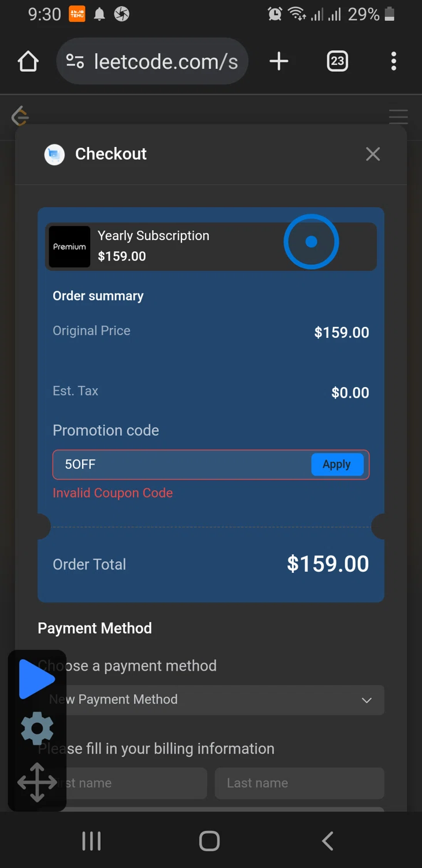This screenshot has width=422, height=868.
Task: Tap the leetcode.com address bar
Action: click(x=165, y=61)
